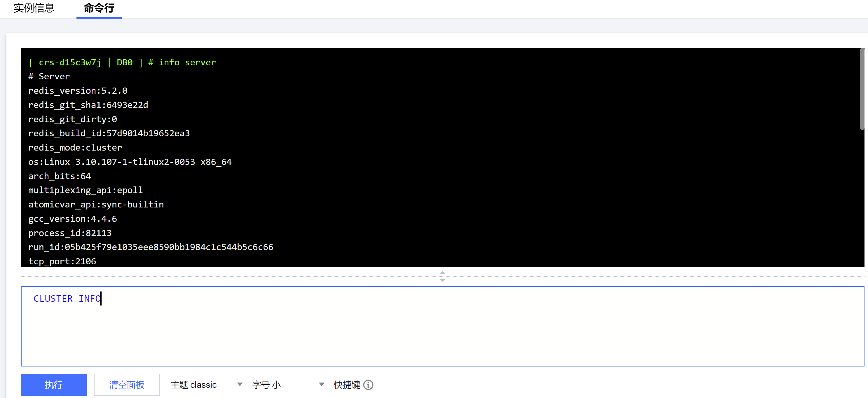Image resolution: width=868 pixels, height=398 pixels.
Task: Click the run_id output line
Action: [151, 247]
